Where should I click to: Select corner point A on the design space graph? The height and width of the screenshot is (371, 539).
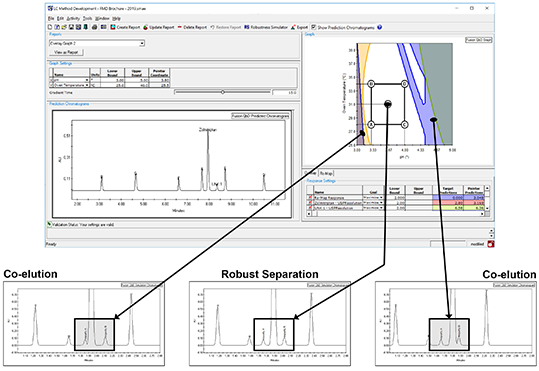pos(371,124)
